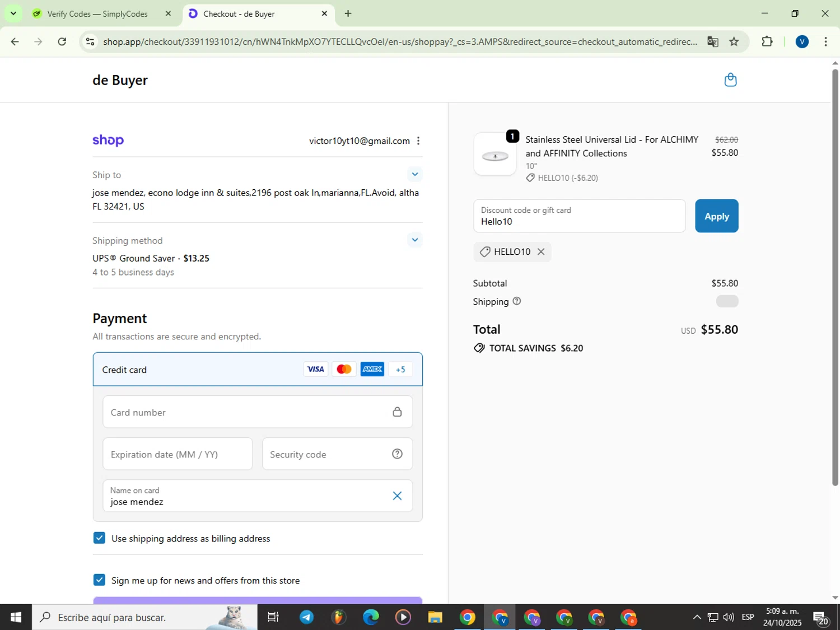The width and height of the screenshot is (840, 630).
Task: Select the Credit card payment option
Action: tap(258, 370)
